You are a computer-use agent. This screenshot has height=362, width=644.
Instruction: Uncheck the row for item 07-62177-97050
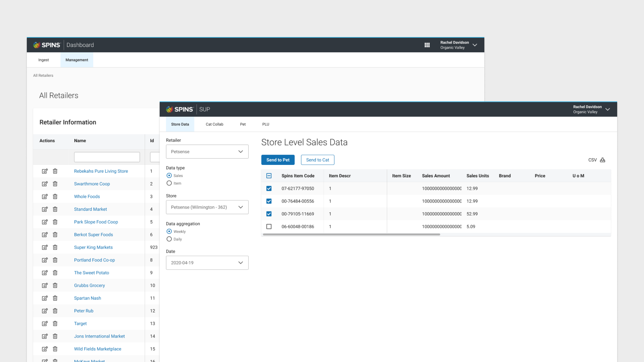(x=269, y=189)
